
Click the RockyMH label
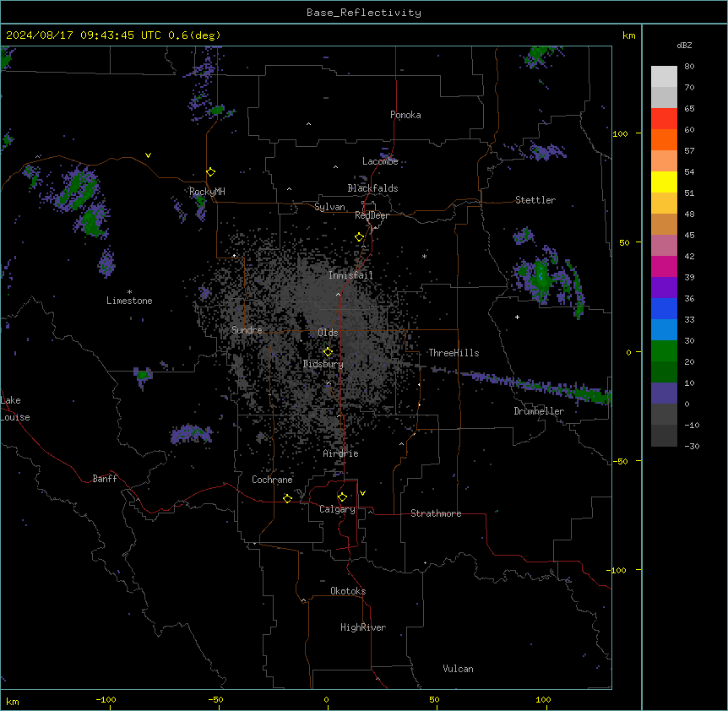(x=207, y=191)
